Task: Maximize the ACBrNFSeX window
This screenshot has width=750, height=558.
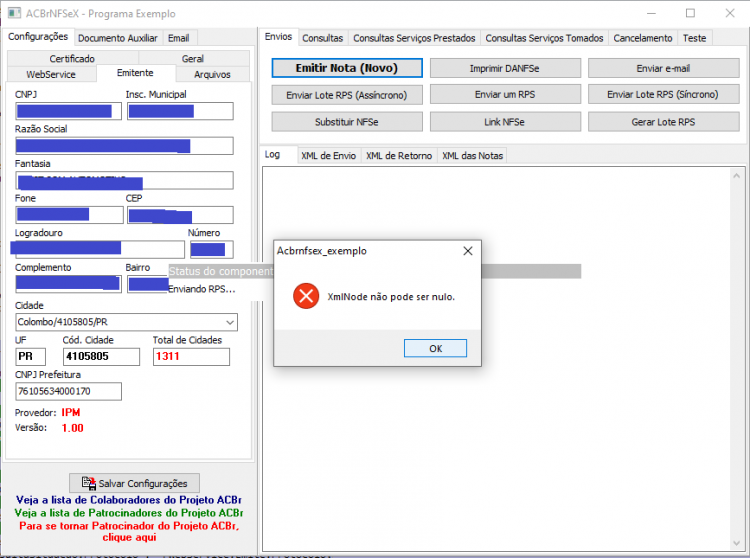Action: [x=690, y=13]
